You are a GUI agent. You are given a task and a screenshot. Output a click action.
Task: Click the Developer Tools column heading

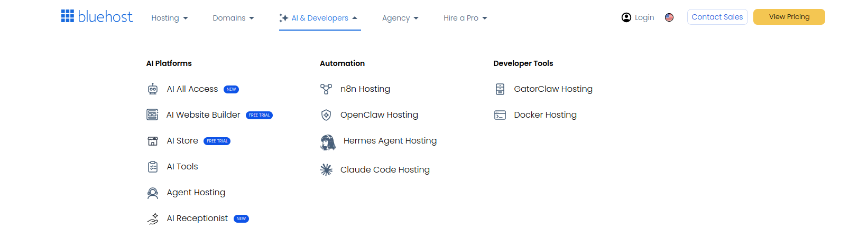(523, 63)
